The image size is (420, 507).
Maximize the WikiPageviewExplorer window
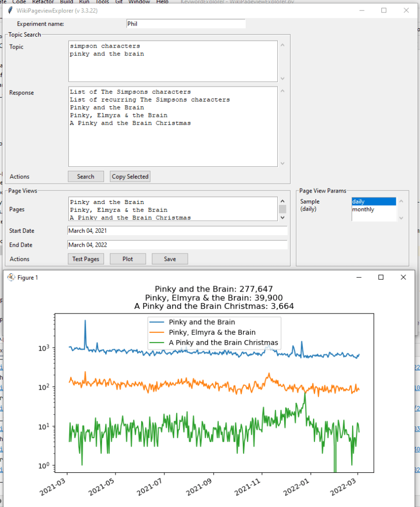(384, 10)
